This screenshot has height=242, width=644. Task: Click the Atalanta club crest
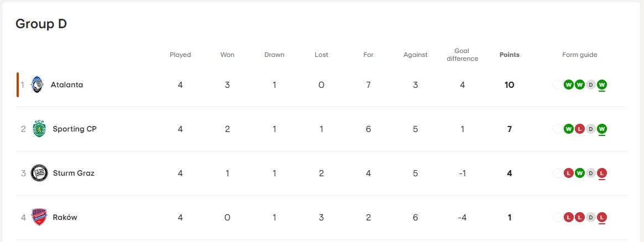[x=37, y=85]
